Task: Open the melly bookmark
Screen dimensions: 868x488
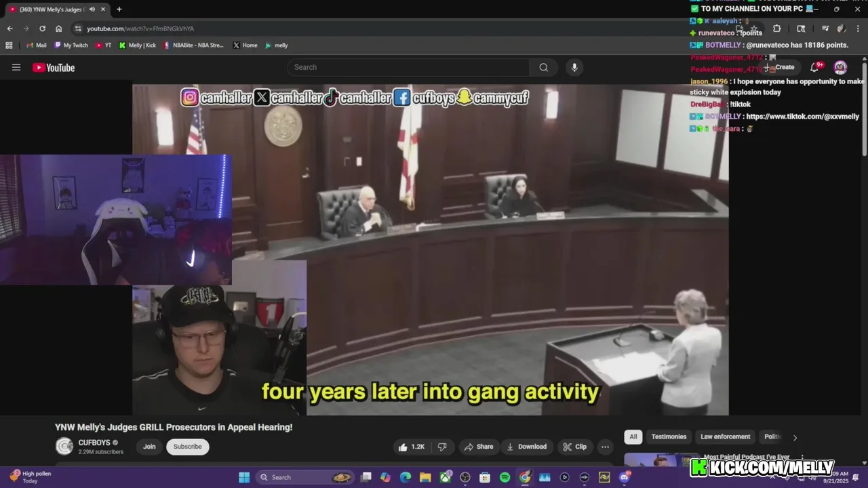Action: pos(276,45)
